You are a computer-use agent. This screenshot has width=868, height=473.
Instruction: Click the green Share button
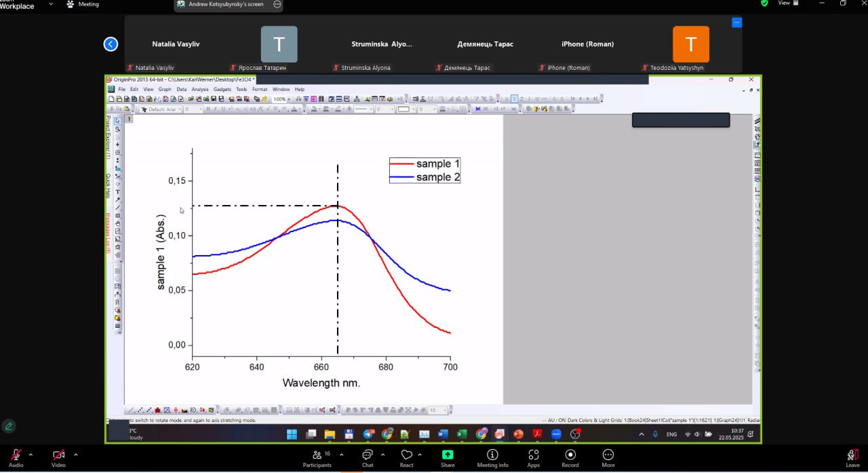(448, 458)
